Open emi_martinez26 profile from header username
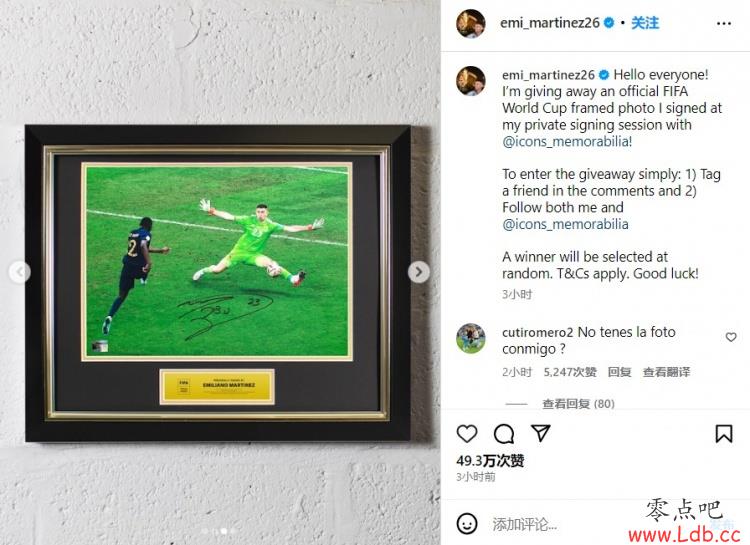Screen dimensions: 750x545 (x=550, y=22)
